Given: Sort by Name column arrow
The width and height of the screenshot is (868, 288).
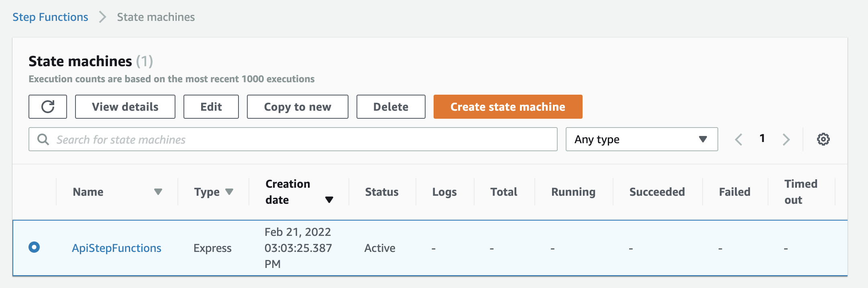Looking at the screenshot, I should pos(158,192).
